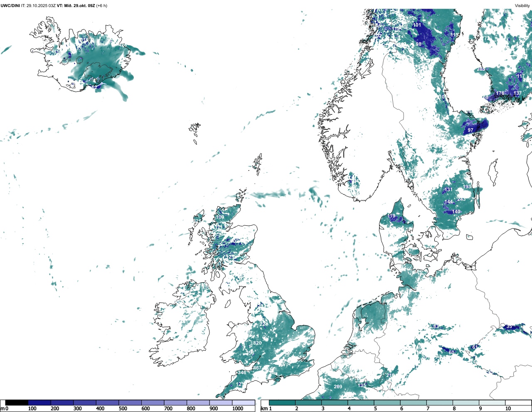Click the '10' km legend tick label

pyautogui.click(x=508, y=409)
